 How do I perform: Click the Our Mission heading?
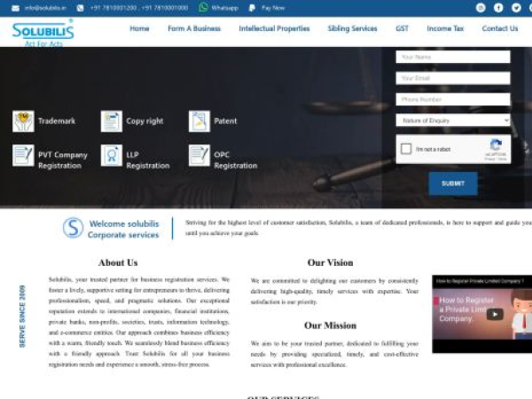330,325
